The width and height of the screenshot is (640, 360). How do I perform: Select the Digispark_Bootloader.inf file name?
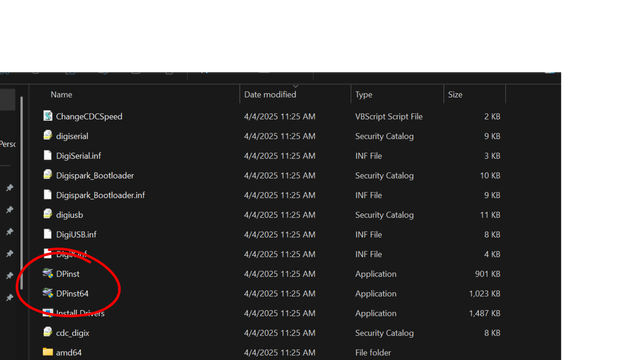[x=100, y=195]
